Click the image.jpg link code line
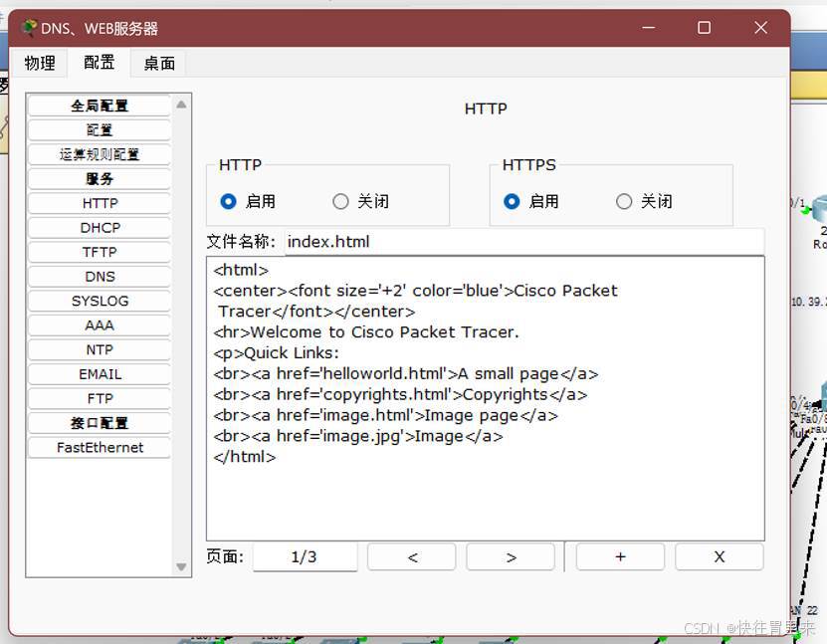Viewport: 827px width, 644px height. (x=357, y=436)
